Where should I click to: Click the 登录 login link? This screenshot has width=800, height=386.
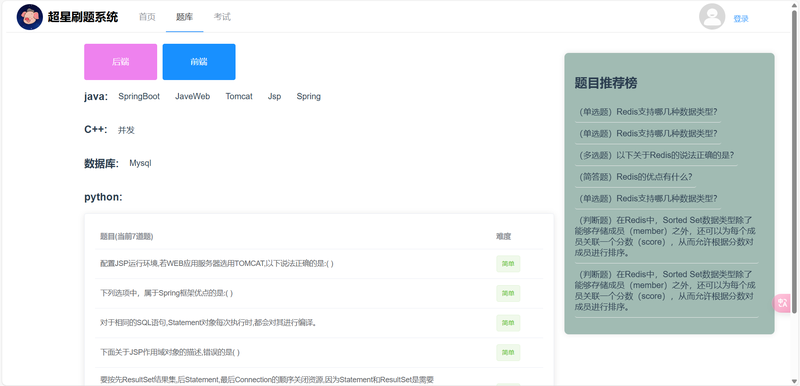(x=741, y=18)
